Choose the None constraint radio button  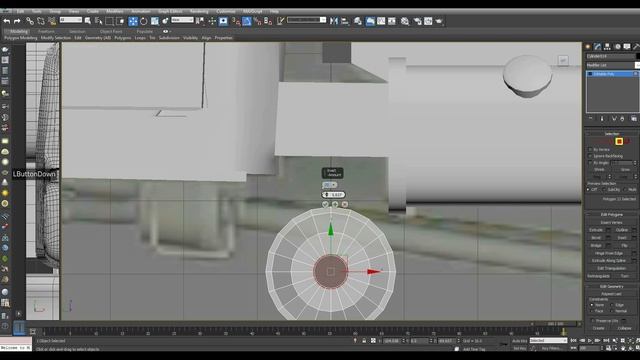(x=591, y=305)
